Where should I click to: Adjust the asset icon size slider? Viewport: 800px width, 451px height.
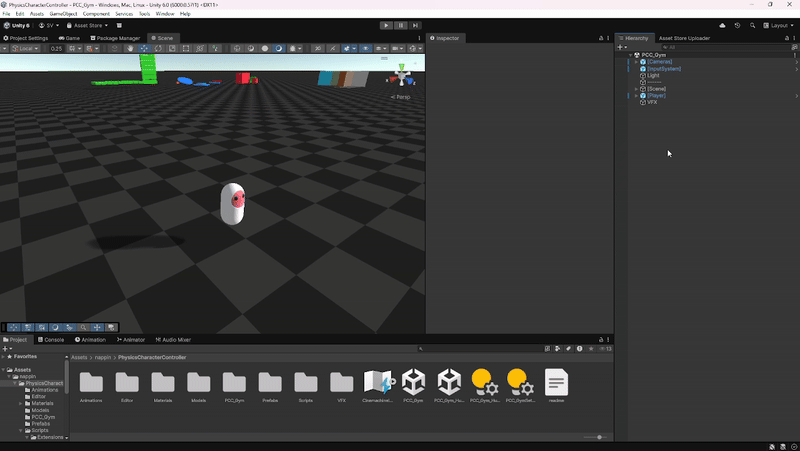[599, 437]
